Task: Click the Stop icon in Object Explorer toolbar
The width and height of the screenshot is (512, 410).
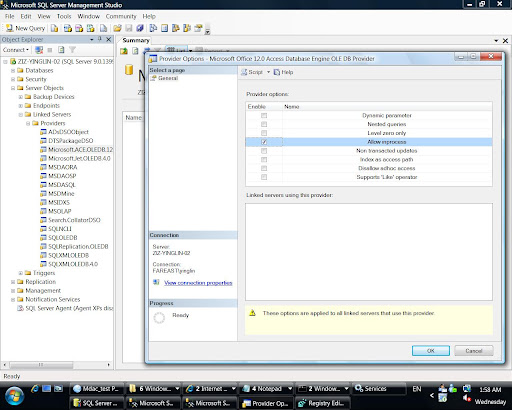Action: 50,50
